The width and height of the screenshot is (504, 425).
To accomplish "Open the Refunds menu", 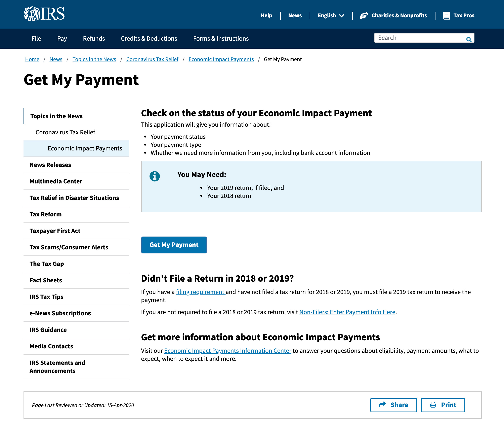I will coord(94,39).
